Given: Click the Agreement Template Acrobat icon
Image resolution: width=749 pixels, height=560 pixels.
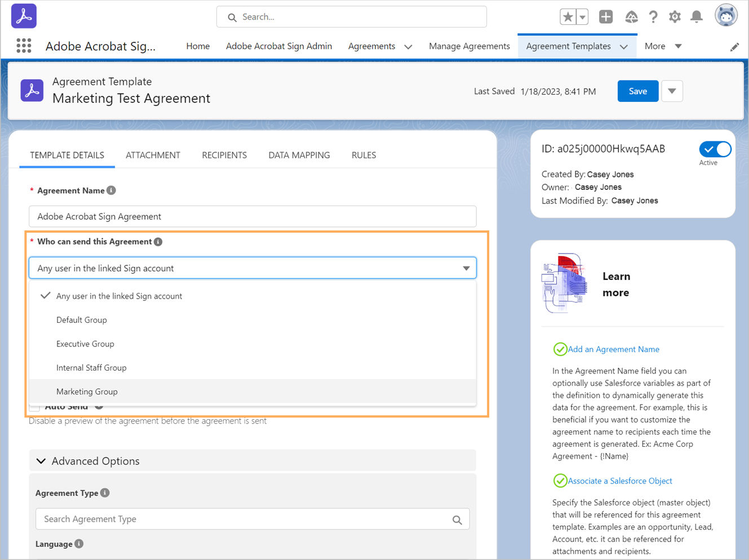Looking at the screenshot, I should (32, 90).
